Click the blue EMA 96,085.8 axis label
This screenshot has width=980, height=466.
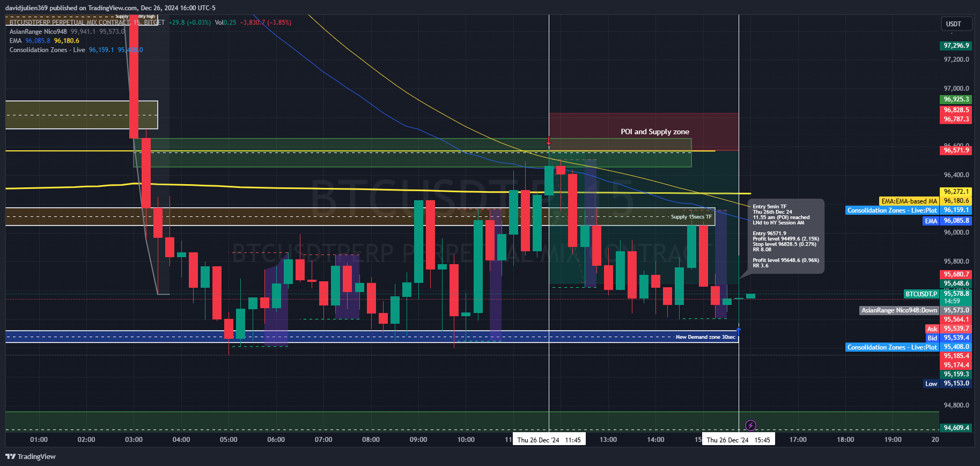coord(948,221)
